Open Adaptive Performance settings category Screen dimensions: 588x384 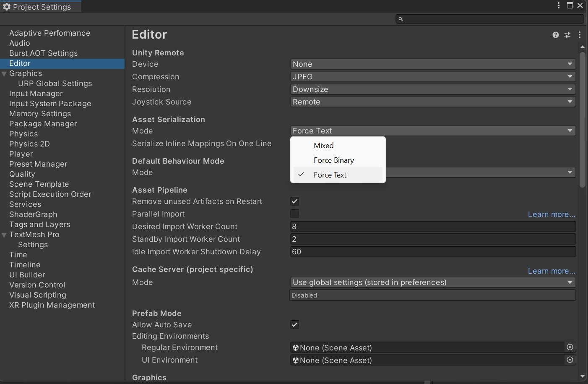pos(49,33)
